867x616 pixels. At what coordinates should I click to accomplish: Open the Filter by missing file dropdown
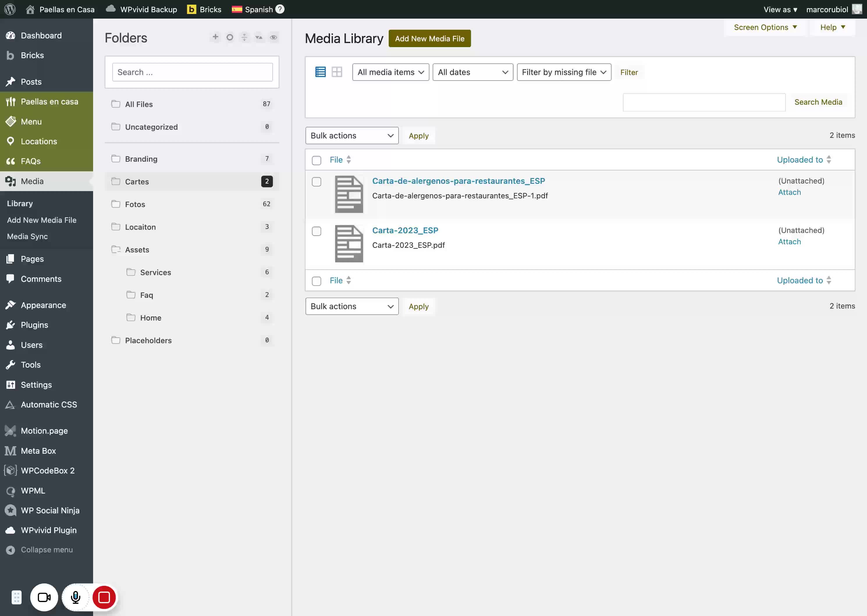(x=564, y=72)
